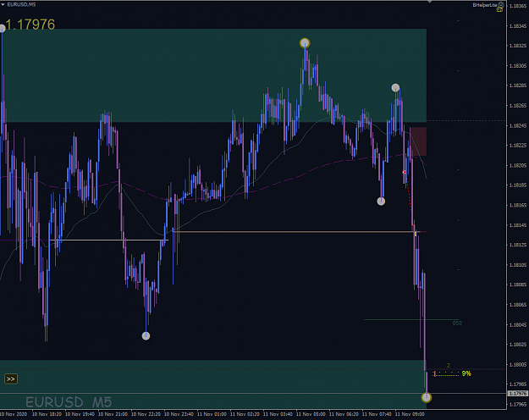Click the 10 Nov 18:20 time label
Screen dimensions: 529x420
(47, 414)
